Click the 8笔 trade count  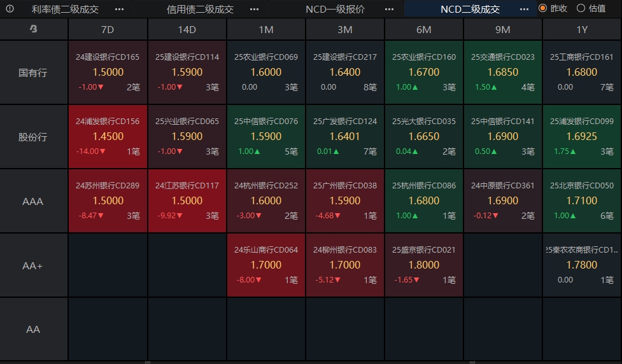pos(370,87)
